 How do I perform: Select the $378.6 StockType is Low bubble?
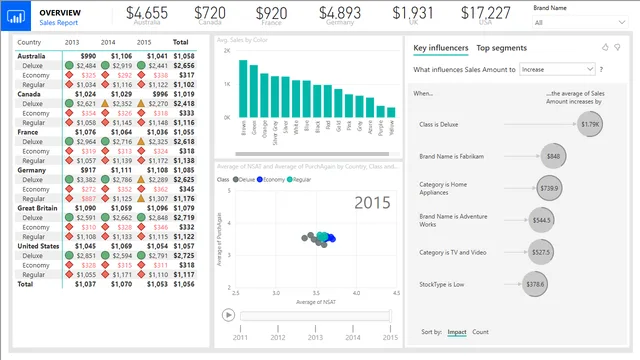point(535,284)
